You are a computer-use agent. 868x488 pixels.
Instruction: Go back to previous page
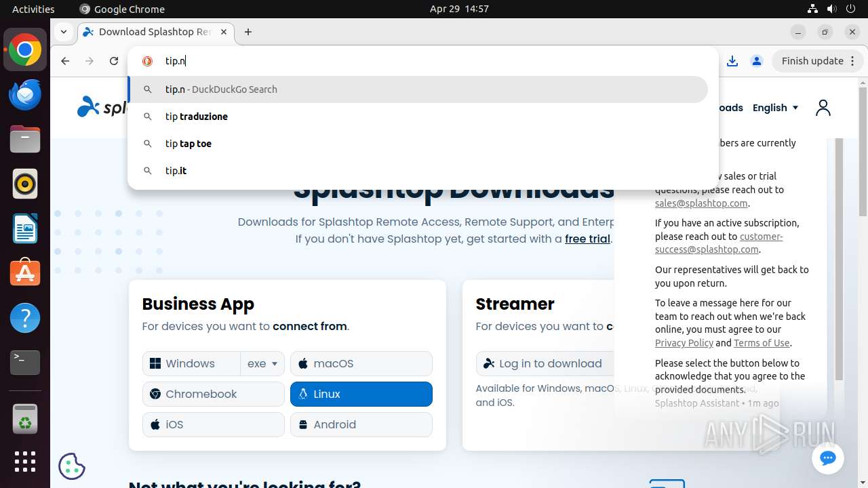(x=65, y=61)
